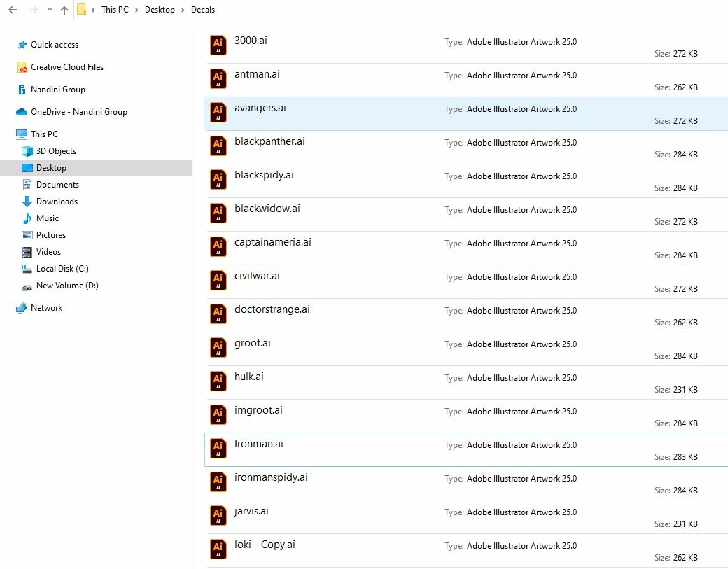Click Illustrator icon of blackwidow.ai

click(x=218, y=213)
